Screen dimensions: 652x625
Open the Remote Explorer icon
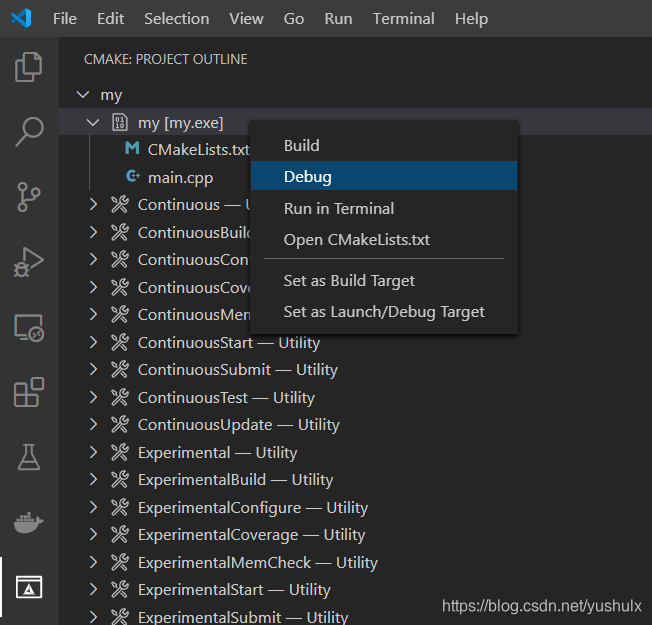pos(29,327)
